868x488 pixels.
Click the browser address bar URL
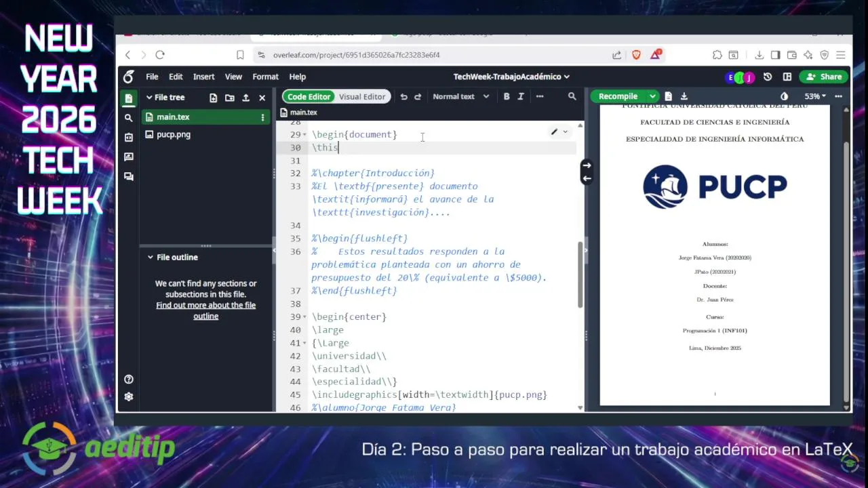click(x=356, y=55)
